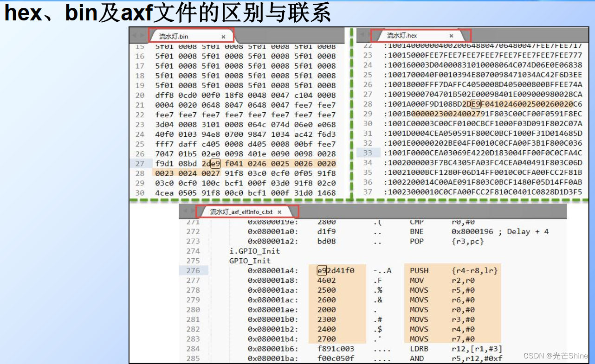Click the right tab-scroll arrow in the bin pane
The width and height of the screenshot is (595, 364).
click(x=142, y=35)
